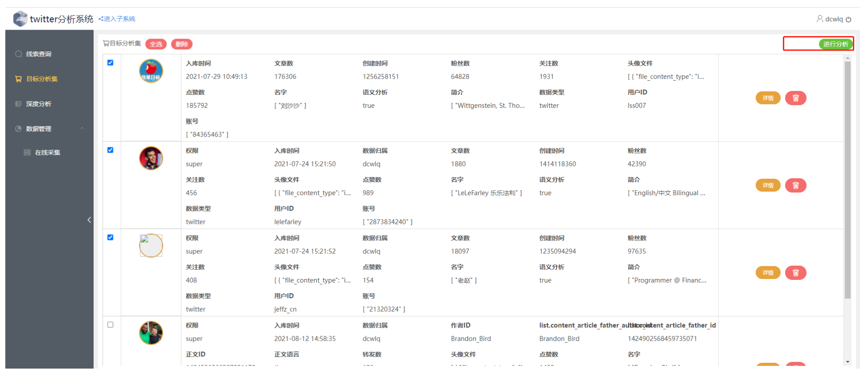Click the 名字 value LeLeFarley 乐乐法利

tap(486, 193)
